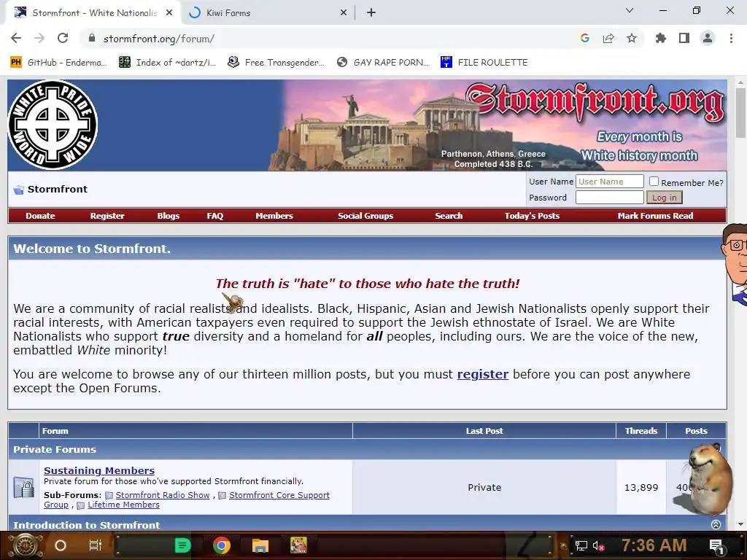The width and height of the screenshot is (747, 560).
Task: Open the browser side panel
Action: tap(684, 38)
